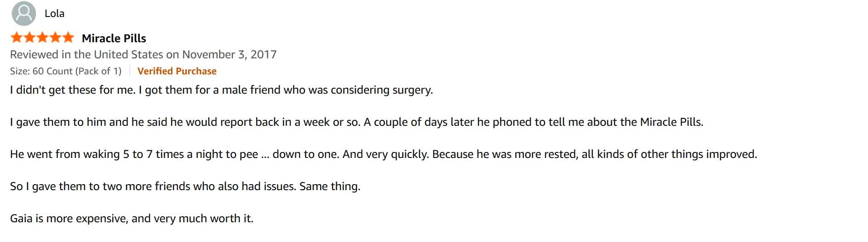This screenshot has height=242, width=868.
Task: Click the second orange rating star
Action: coord(29,38)
